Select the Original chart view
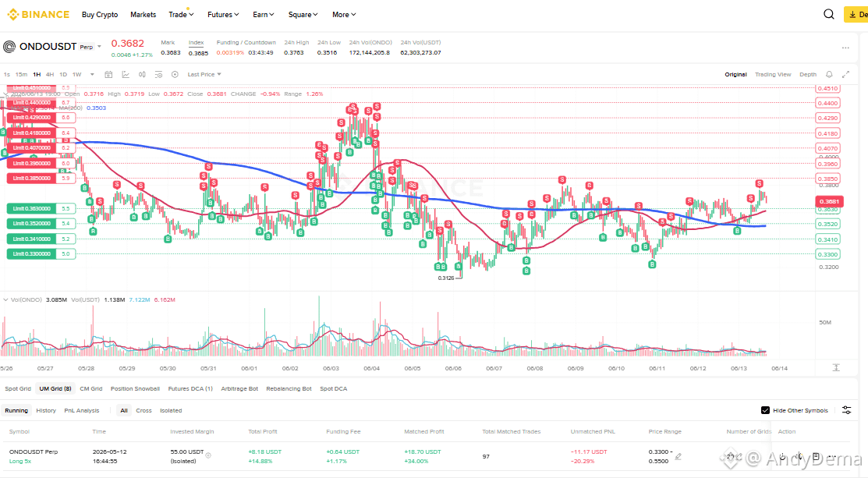The image size is (868, 478). click(x=735, y=74)
